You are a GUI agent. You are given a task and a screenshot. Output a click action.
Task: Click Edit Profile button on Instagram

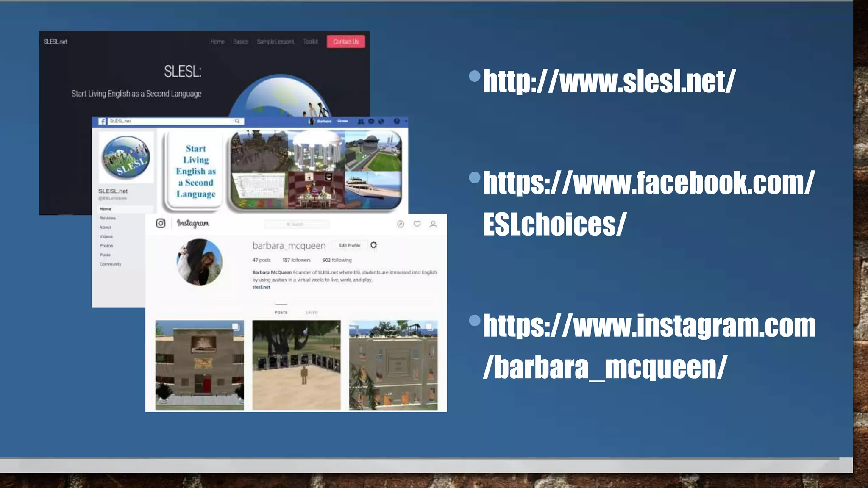[350, 245]
